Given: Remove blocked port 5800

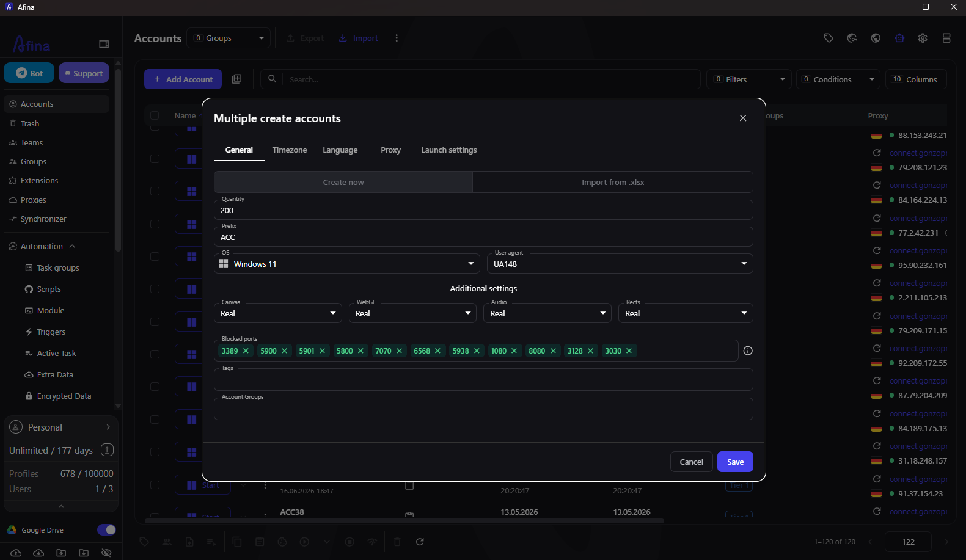Looking at the screenshot, I should point(360,351).
